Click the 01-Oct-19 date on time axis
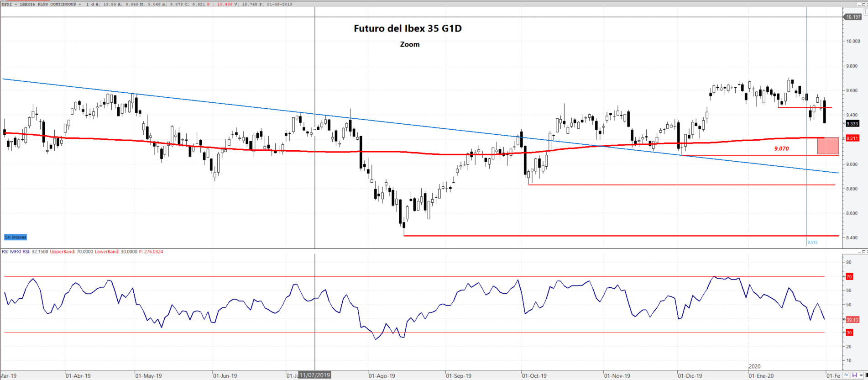The image size is (868, 380). 534,376
